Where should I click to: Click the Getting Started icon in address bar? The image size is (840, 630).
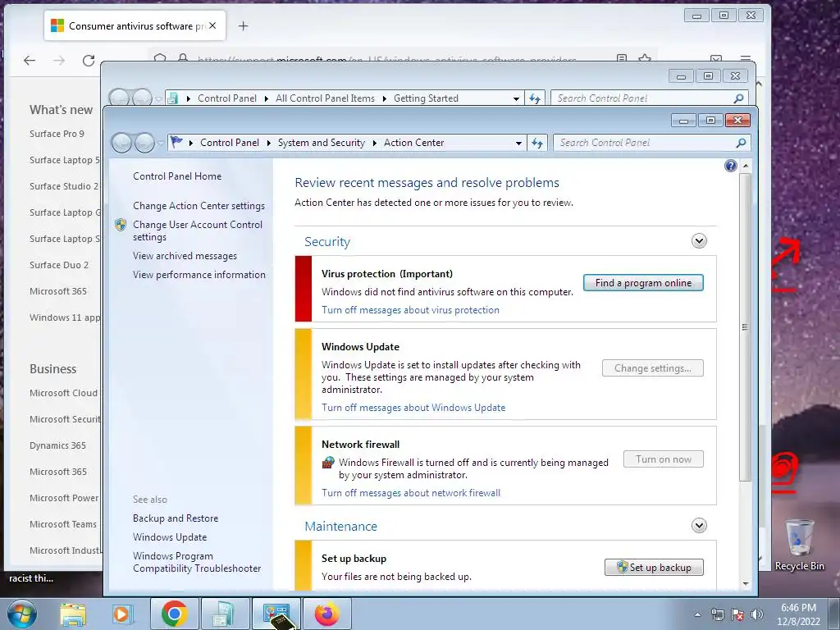[172, 98]
